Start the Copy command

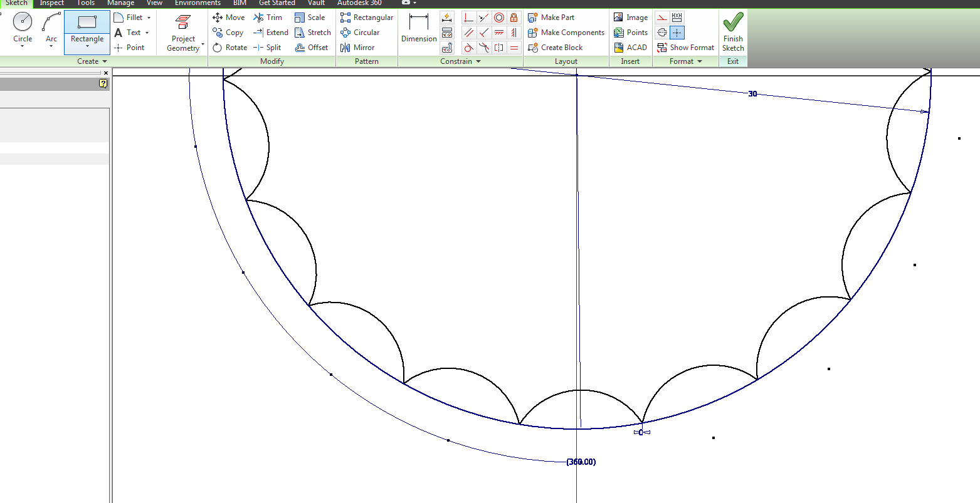228,33
